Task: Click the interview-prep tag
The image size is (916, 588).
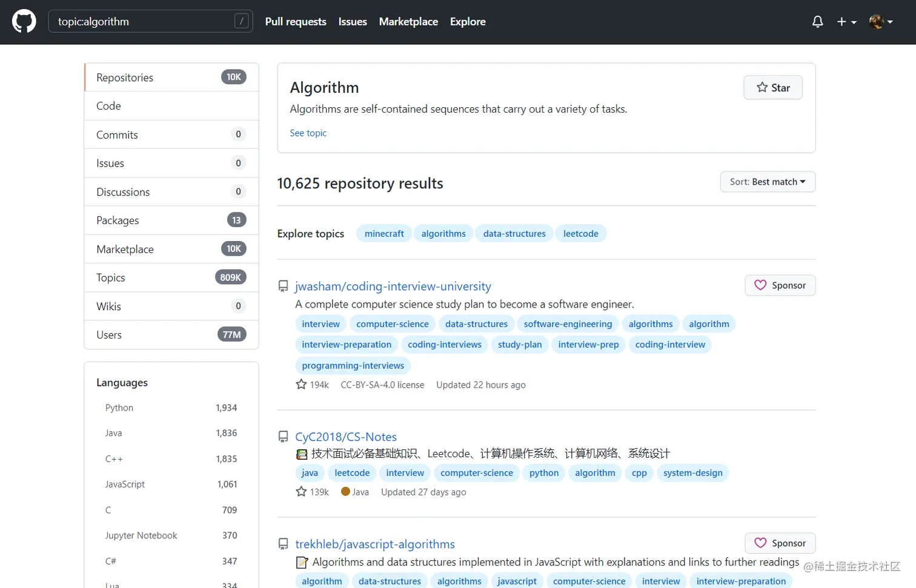Action: 588,345
